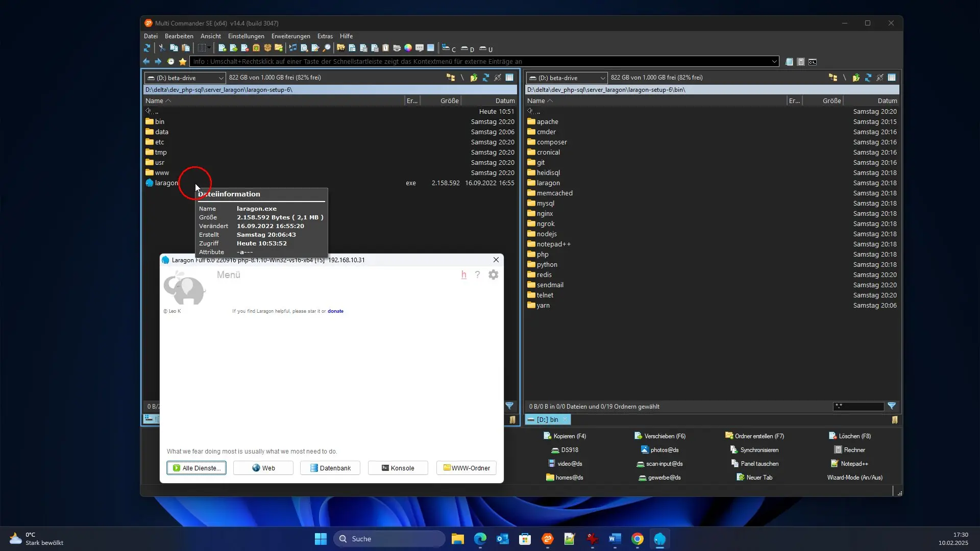980x551 pixels.
Task: Open the selection rectangle dropdown in toolbar
Action: pyautogui.click(x=209, y=48)
